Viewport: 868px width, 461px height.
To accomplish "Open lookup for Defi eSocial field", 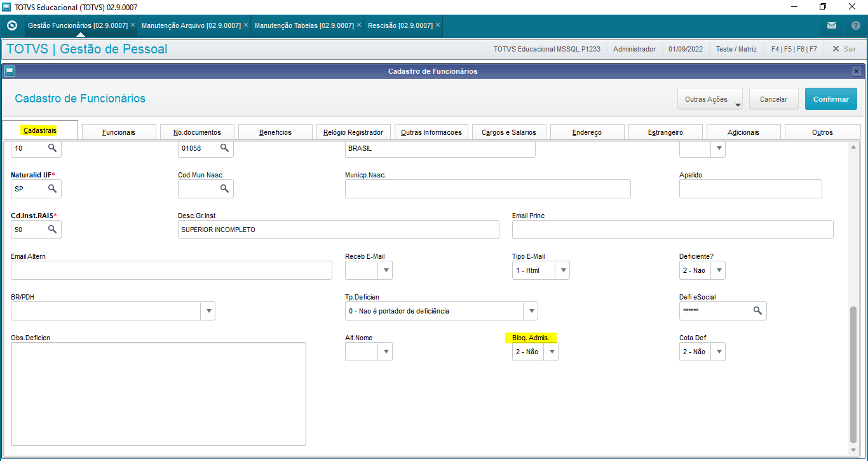I will tap(757, 311).
